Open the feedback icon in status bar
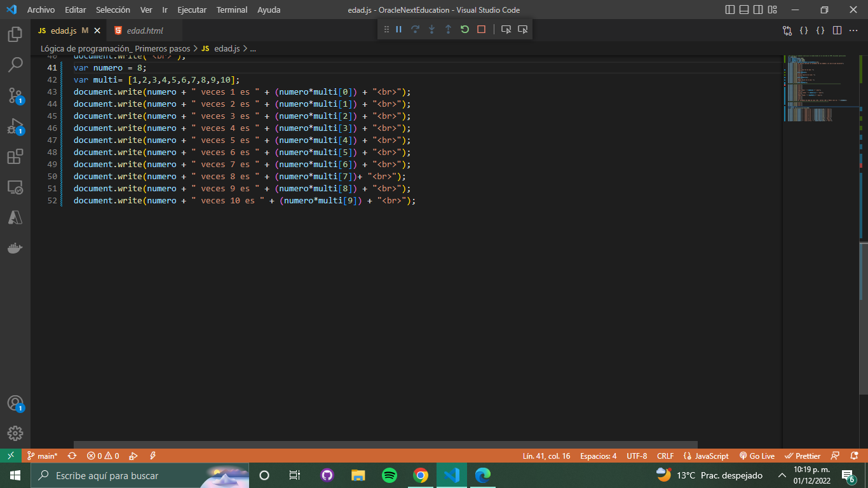 coord(836,456)
